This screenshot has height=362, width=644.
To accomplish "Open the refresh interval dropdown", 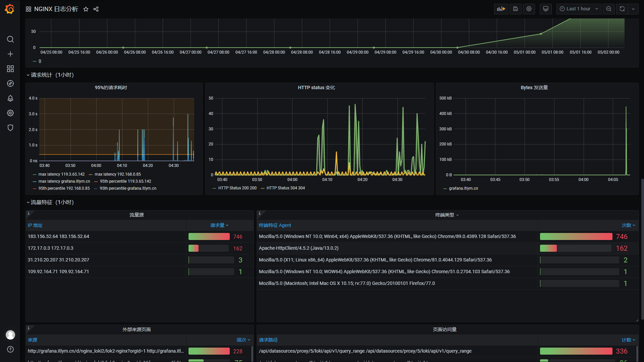I will tap(633, 9).
